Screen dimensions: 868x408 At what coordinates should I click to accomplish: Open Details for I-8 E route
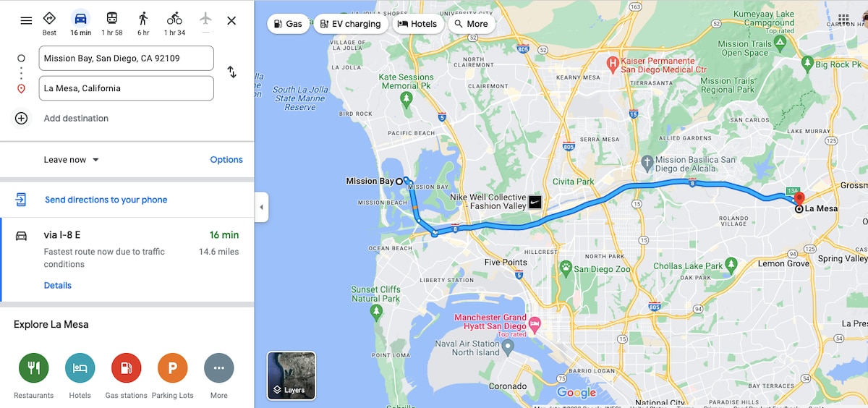click(58, 286)
